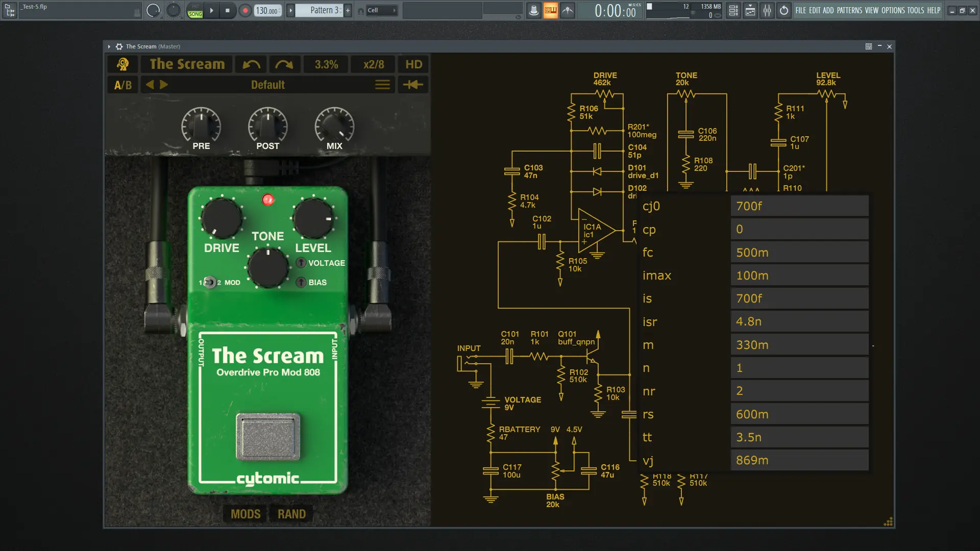Viewport: 980px width, 551px height.
Task: Open the TOOLS menu
Action: coord(915,10)
